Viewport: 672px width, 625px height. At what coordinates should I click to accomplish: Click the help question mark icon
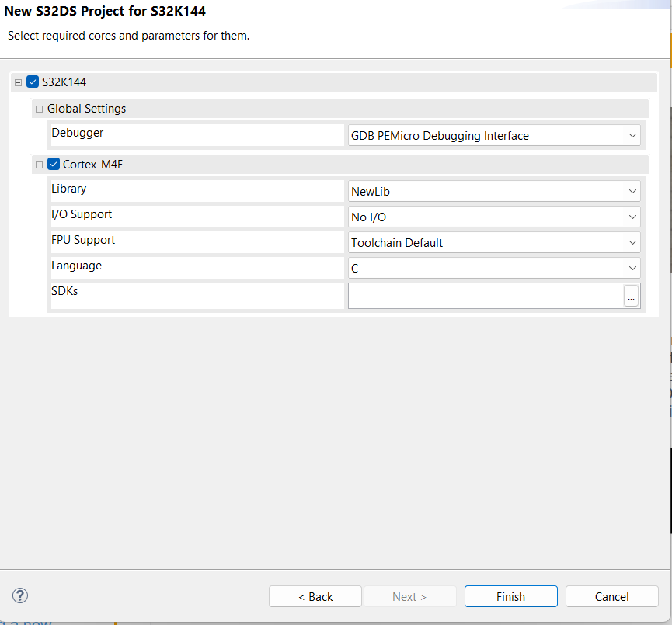coord(21,595)
